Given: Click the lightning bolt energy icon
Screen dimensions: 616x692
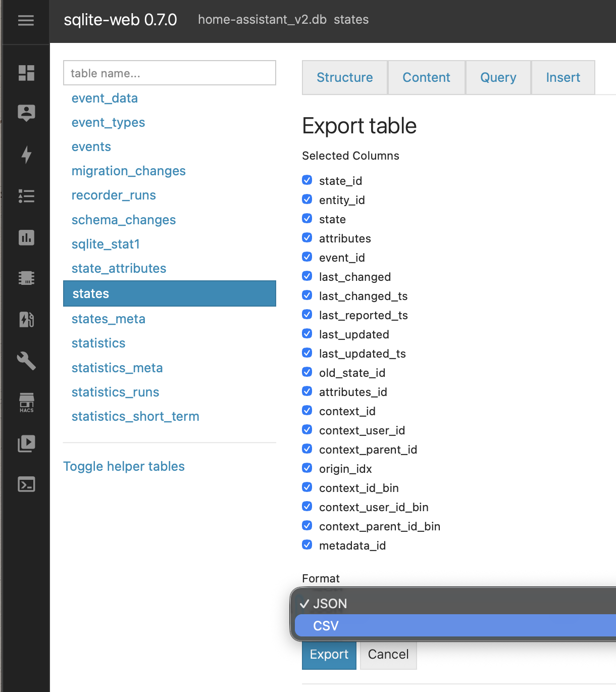Looking at the screenshot, I should click(x=26, y=155).
